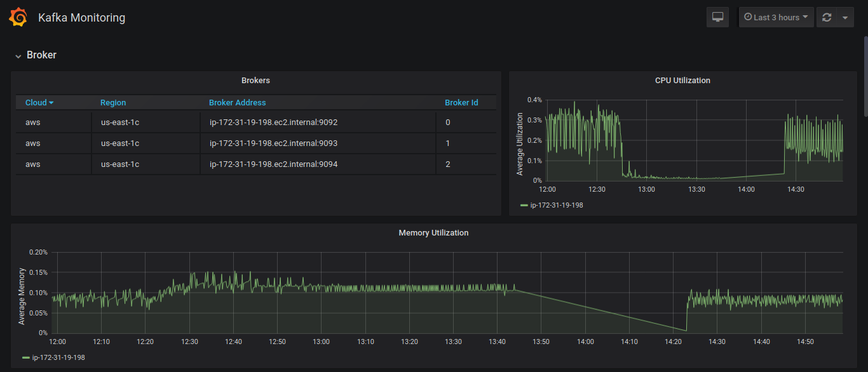
Task: Click the sort arrow beside Cloud header
Action: coord(51,103)
